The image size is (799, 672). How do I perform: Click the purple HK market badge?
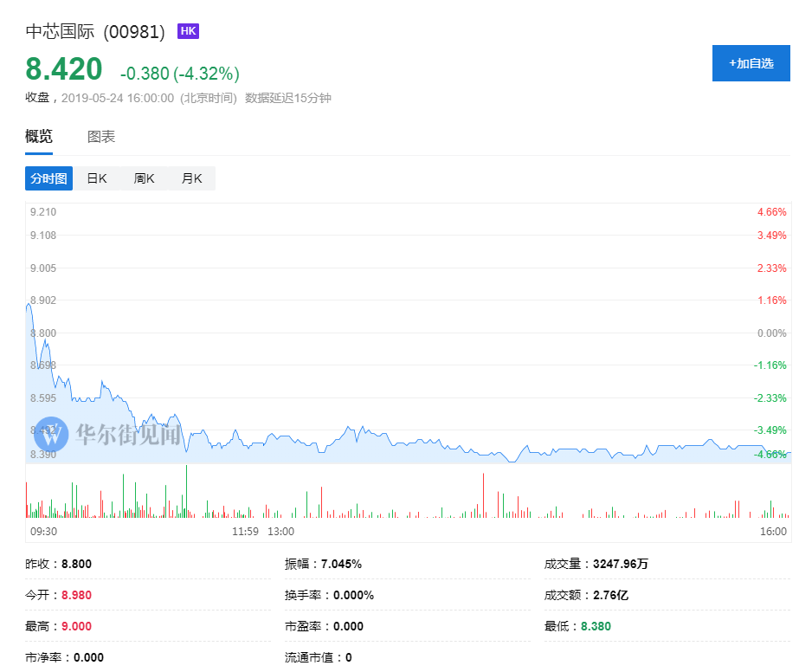[188, 31]
